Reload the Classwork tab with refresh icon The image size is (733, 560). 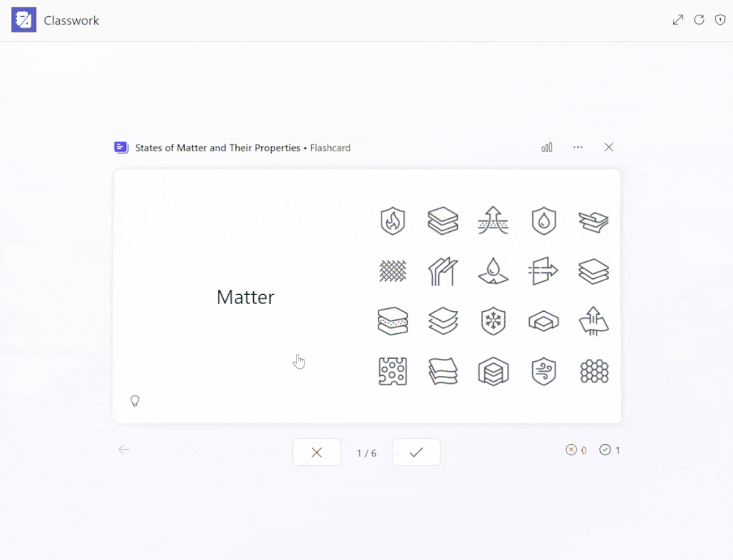coord(699,20)
